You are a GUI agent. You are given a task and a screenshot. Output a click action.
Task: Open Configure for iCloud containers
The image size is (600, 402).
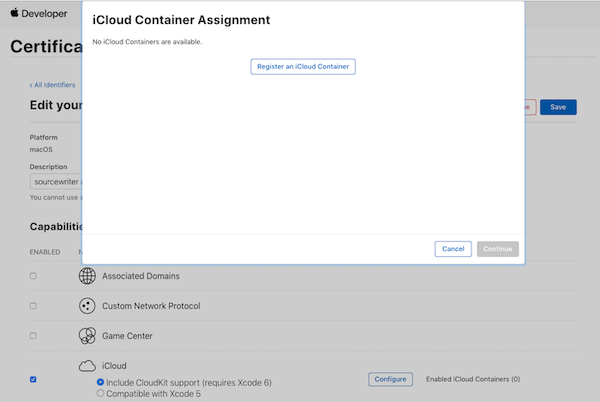coord(390,379)
